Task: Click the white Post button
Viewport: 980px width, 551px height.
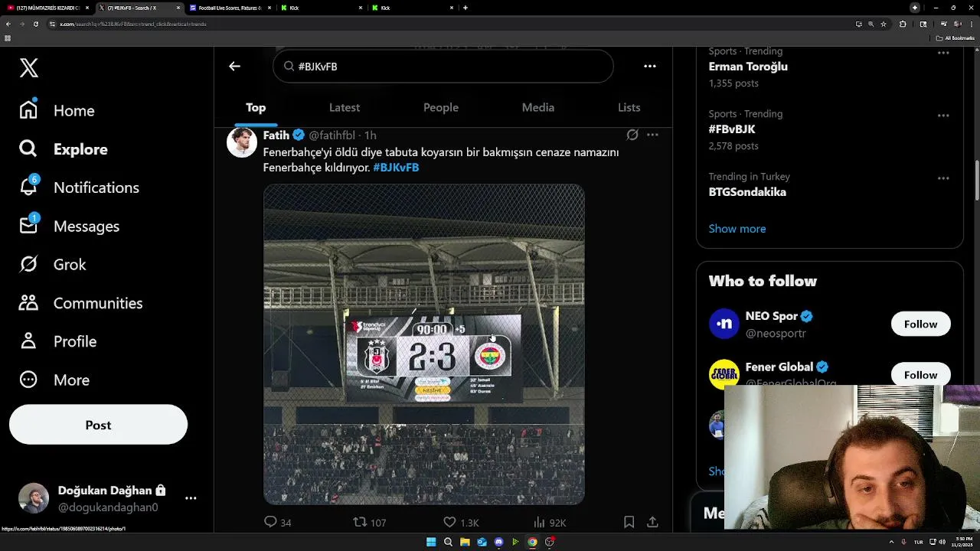Action: (x=98, y=425)
